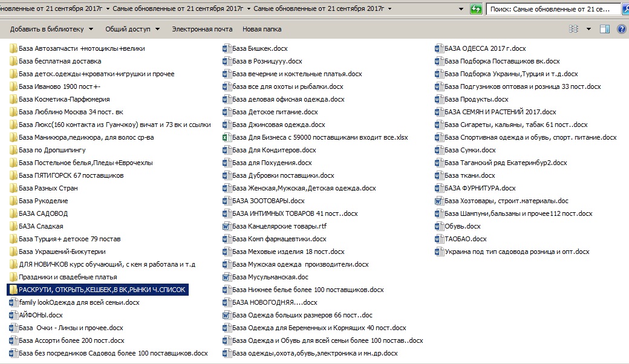629x364 pixels.
Task: Select the 'БАЗА САДОВОД' folder
Action: (x=42, y=213)
